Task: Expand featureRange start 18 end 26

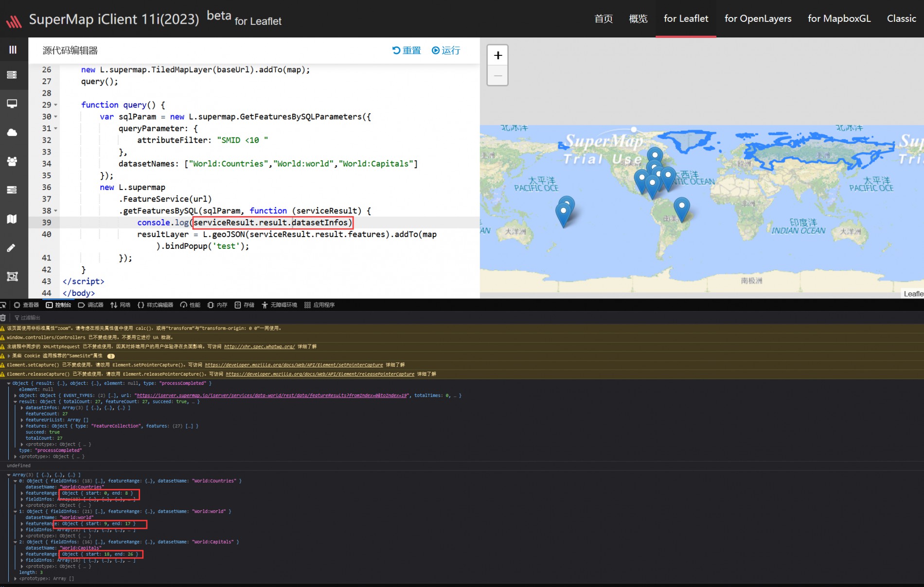Action: click(x=22, y=554)
